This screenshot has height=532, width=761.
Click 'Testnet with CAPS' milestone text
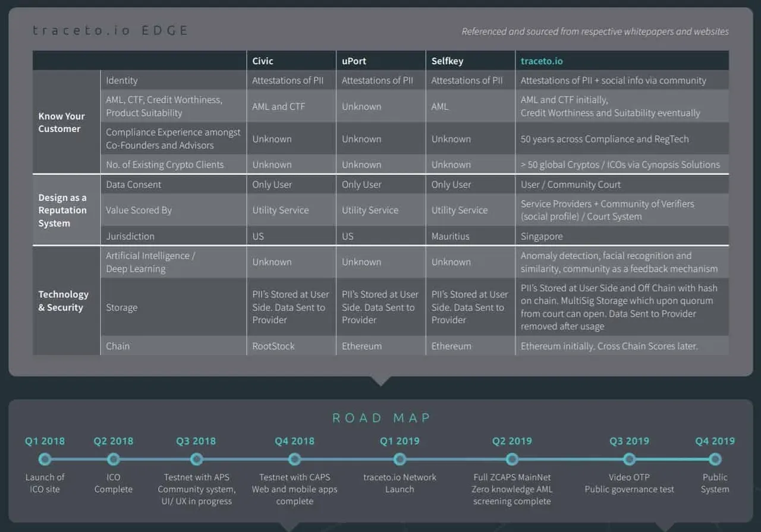pos(294,489)
